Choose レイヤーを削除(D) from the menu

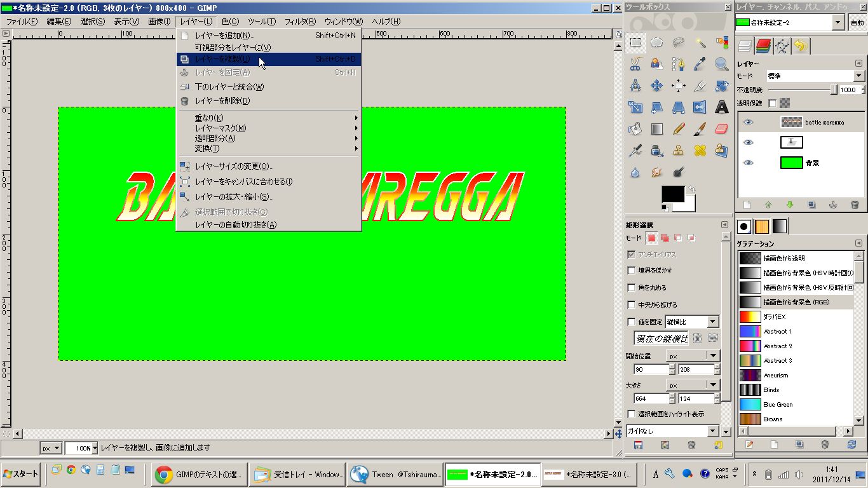pyautogui.click(x=269, y=100)
